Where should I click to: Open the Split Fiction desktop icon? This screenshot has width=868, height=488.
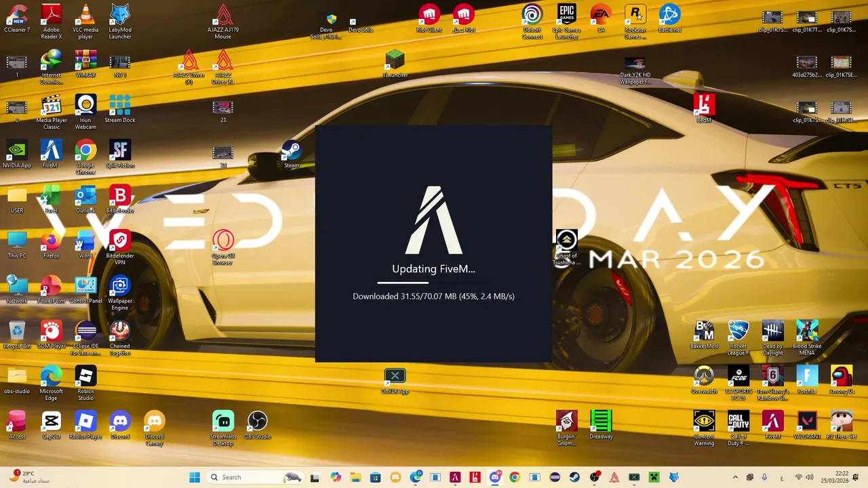(x=120, y=155)
